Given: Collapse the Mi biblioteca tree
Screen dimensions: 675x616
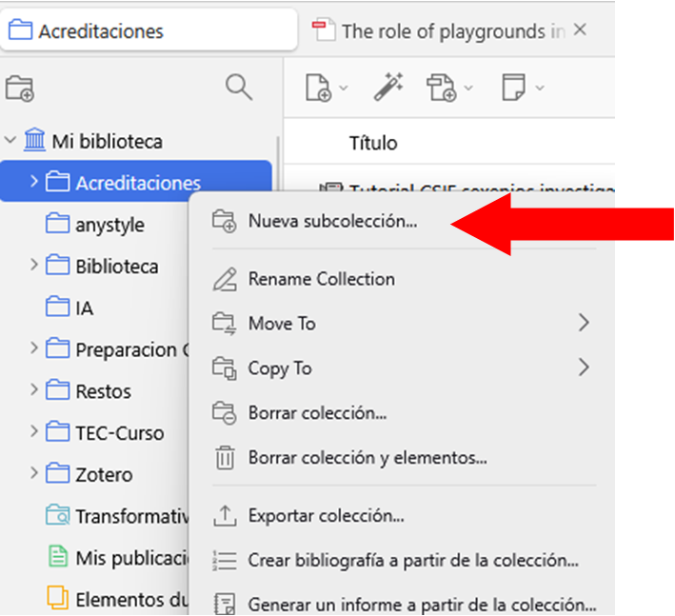Looking at the screenshot, I should (10, 142).
